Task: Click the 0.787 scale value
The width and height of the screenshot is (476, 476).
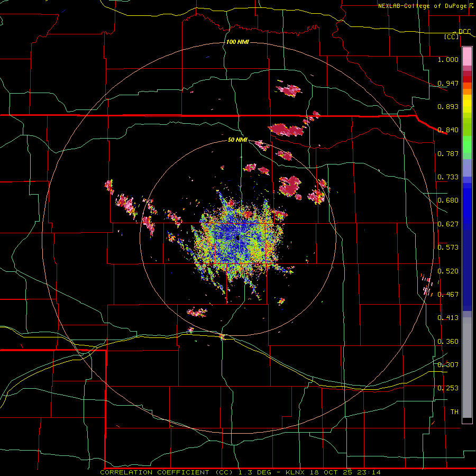Action: pyautogui.click(x=448, y=153)
